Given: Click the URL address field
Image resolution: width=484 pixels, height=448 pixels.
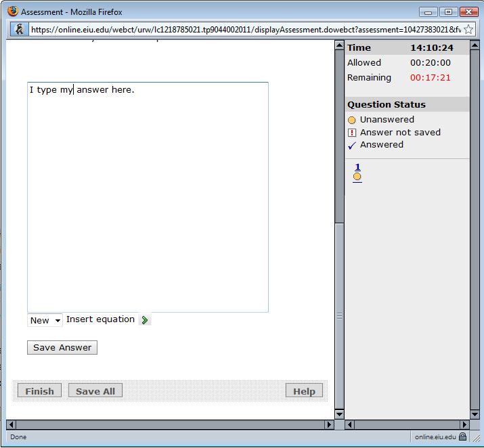Looking at the screenshot, I should click(x=244, y=30).
